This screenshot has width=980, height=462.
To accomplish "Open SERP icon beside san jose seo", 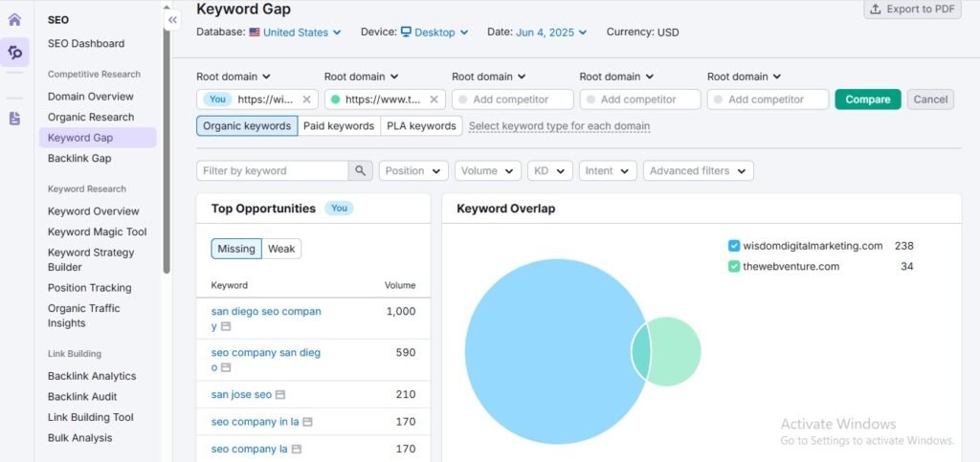I will [280, 395].
